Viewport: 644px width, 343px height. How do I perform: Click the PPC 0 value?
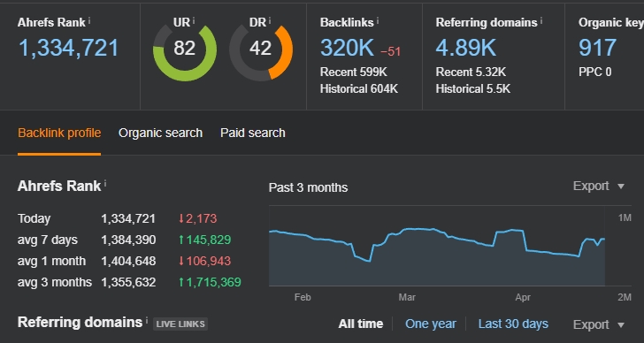[x=594, y=72]
